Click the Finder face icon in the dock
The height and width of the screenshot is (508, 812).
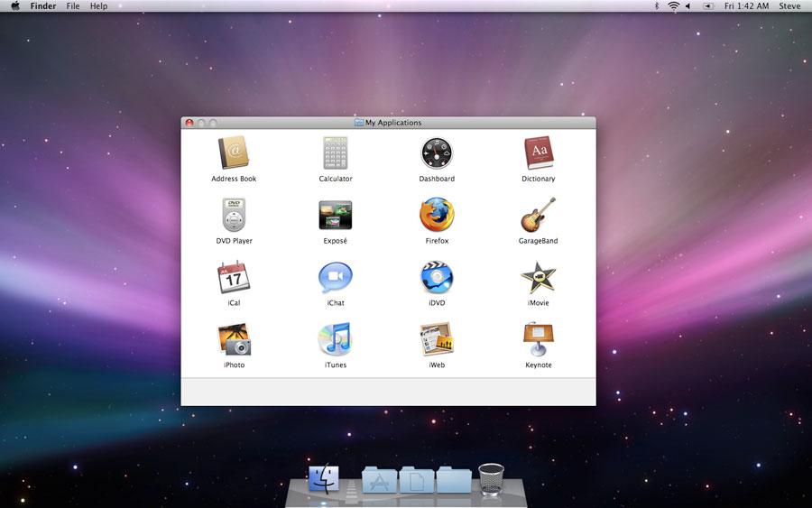(324, 478)
